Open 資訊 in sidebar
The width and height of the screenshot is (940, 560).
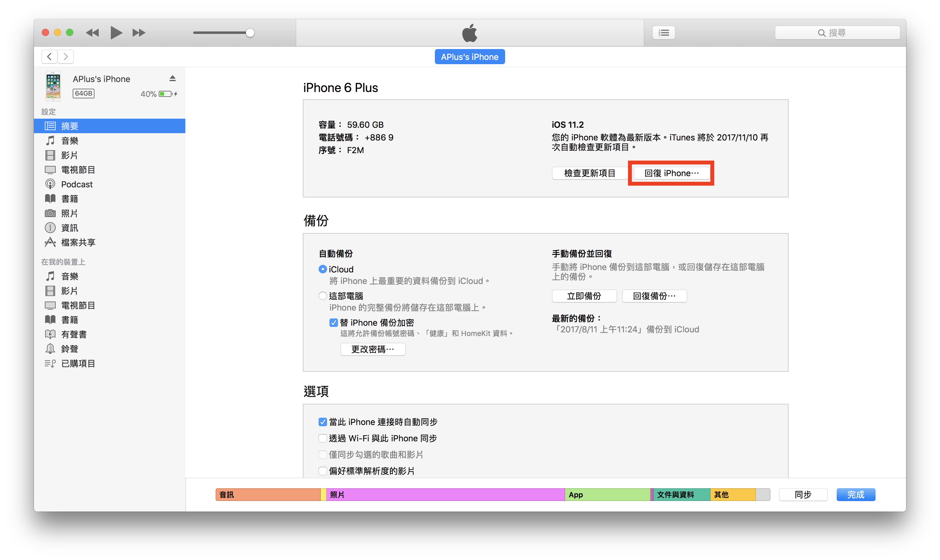click(110, 228)
